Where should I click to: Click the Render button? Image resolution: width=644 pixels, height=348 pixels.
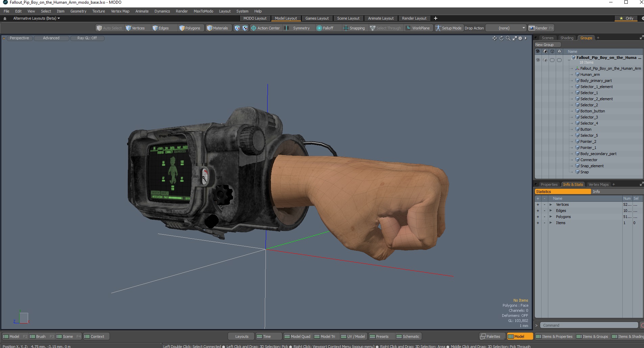(541, 28)
